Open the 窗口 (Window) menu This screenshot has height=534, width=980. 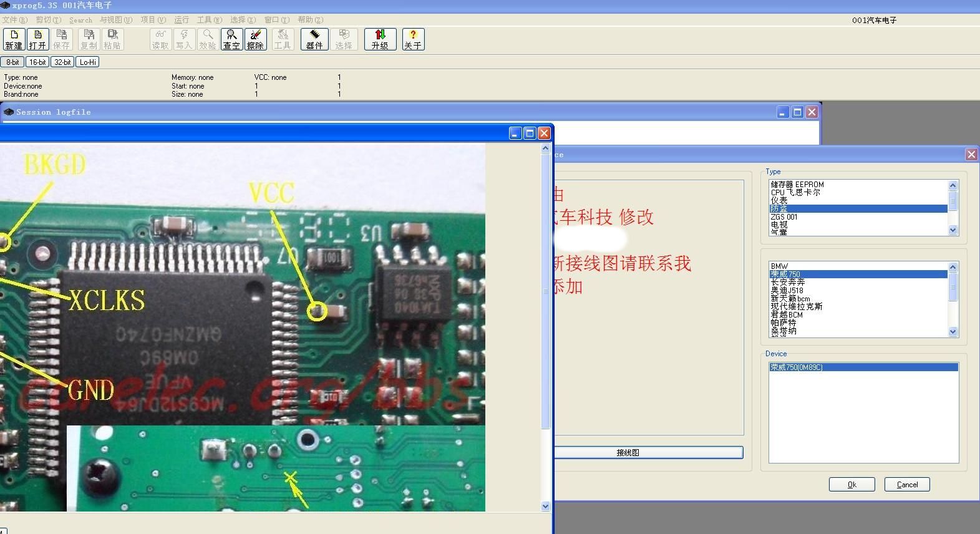coord(277,20)
